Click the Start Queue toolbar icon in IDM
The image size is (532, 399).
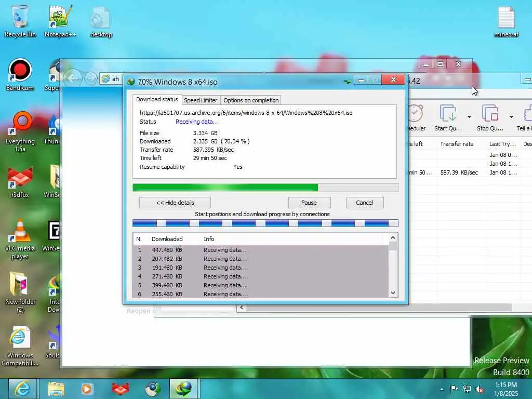(x=448, y=117)
